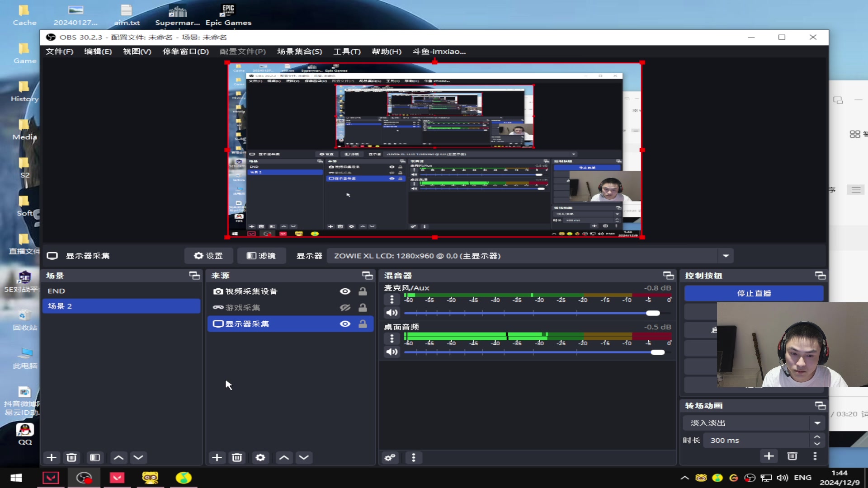Viewport: 868px width, 488px height.
Task: Open advanced audio properties gears icon
Action: pos(390,457)
